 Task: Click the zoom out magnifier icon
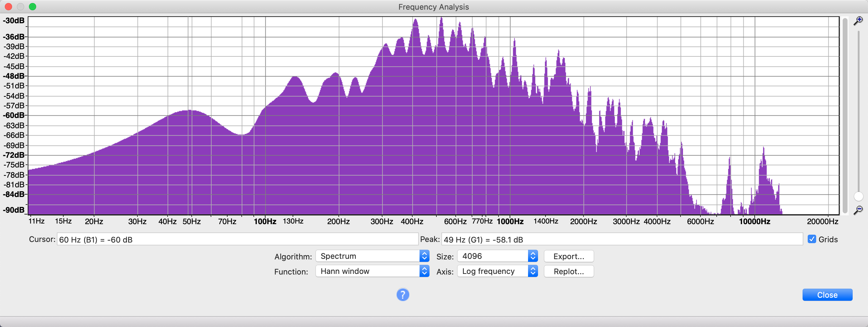click(x=858, y=210)
